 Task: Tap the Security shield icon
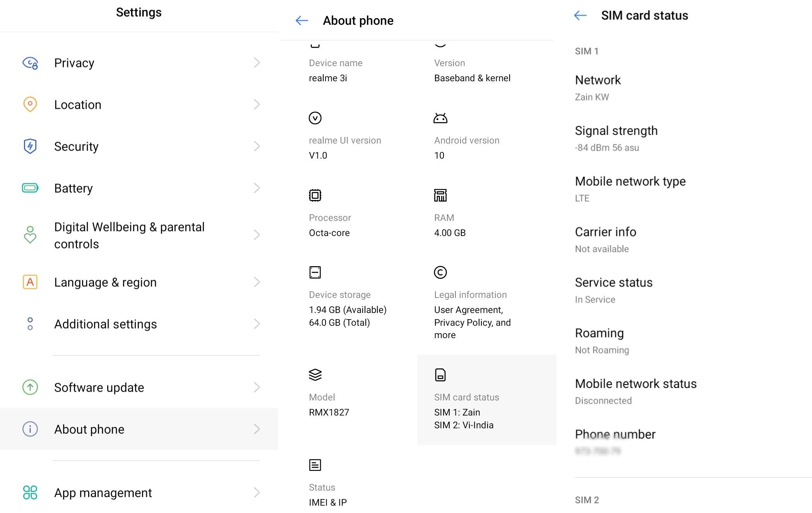[30, 146]
